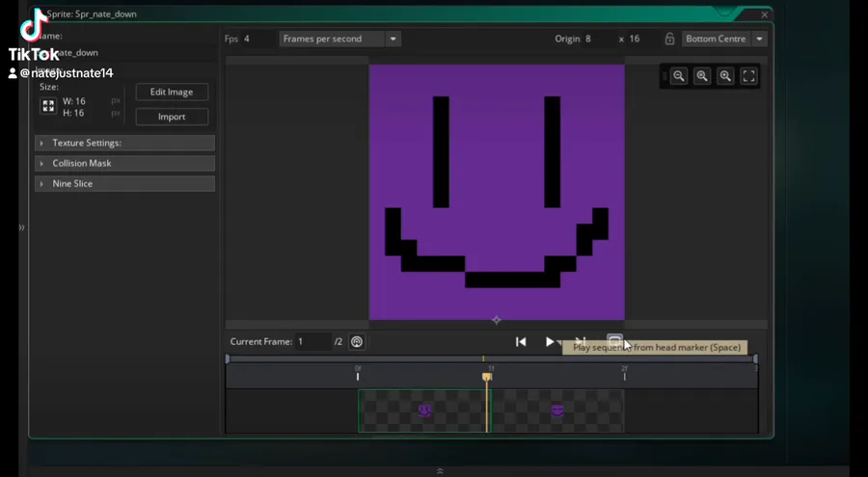Click the fit-to-window zoom icon
Viewport: 868px width, 477px height.
pyautogui.click(x=748, y=76)
